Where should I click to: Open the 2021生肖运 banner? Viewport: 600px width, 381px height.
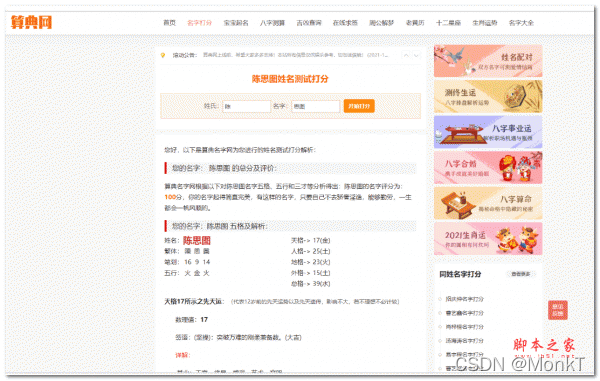[x=488, y=239]
